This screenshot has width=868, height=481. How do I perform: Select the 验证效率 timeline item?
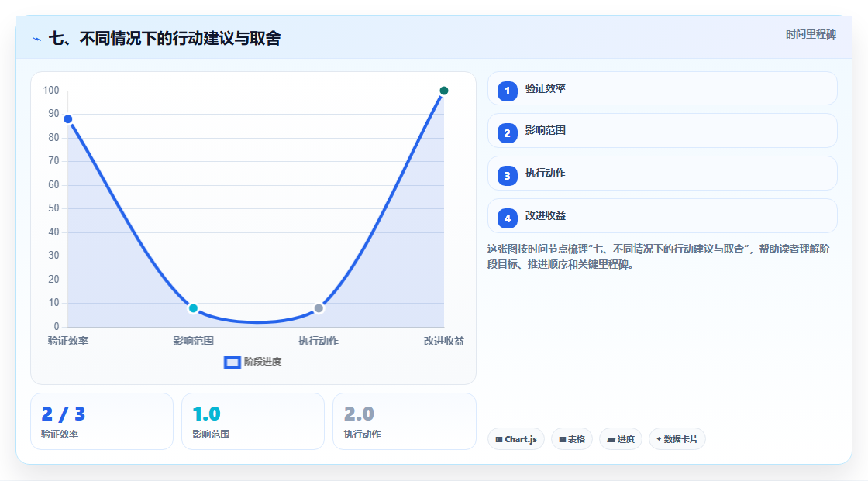coord(662,88)
